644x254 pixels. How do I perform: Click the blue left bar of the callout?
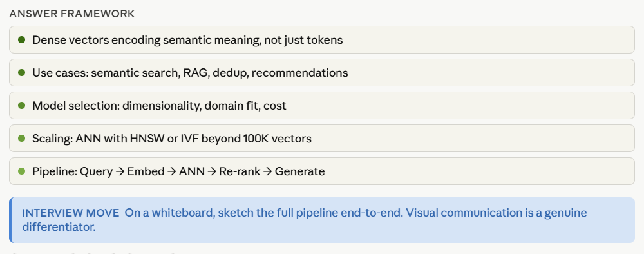[x=11, y=220]
